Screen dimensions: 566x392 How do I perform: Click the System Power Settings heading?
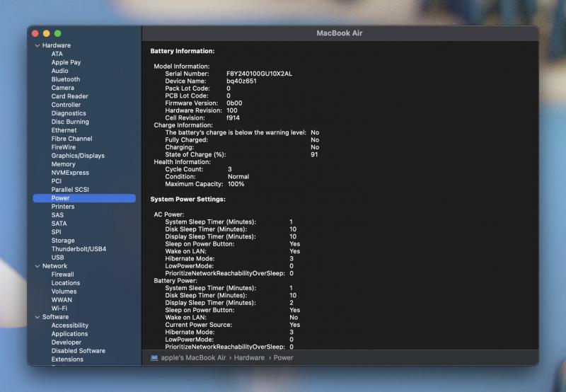tap(187, 200)
